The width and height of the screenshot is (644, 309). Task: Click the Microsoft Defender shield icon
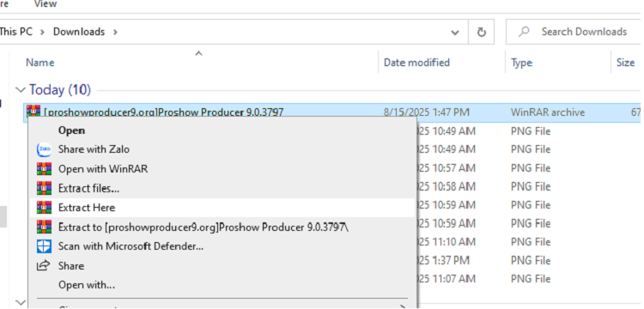(44, 246)
